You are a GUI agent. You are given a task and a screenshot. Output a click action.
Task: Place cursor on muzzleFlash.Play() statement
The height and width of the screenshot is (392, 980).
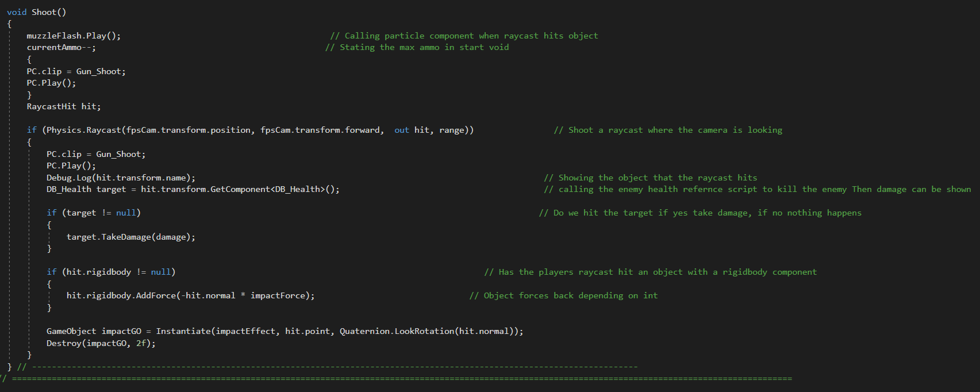(74, 36)
